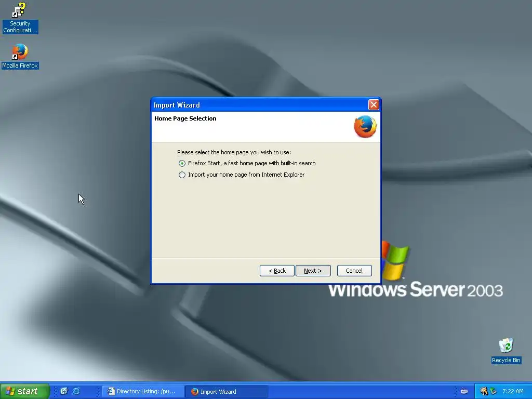532x399 pixels.
Task: Click the 'Please select the home page' prompt
Action: point(234,152)
